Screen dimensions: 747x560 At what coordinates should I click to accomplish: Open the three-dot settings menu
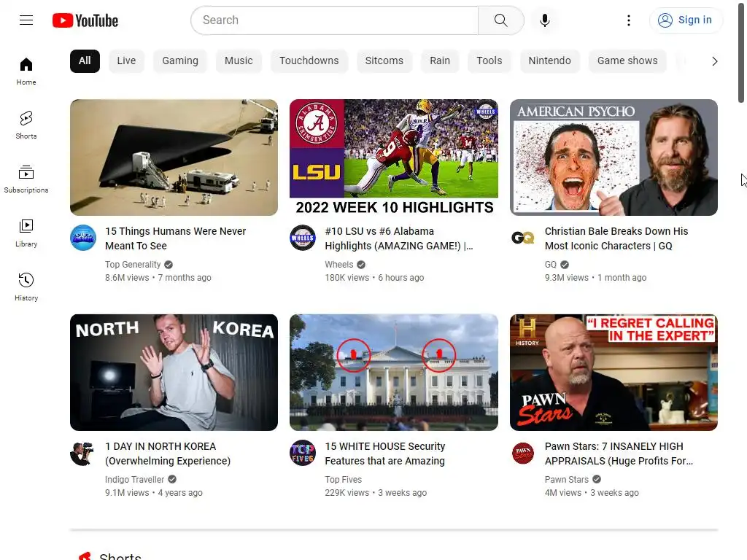[628, 20]
